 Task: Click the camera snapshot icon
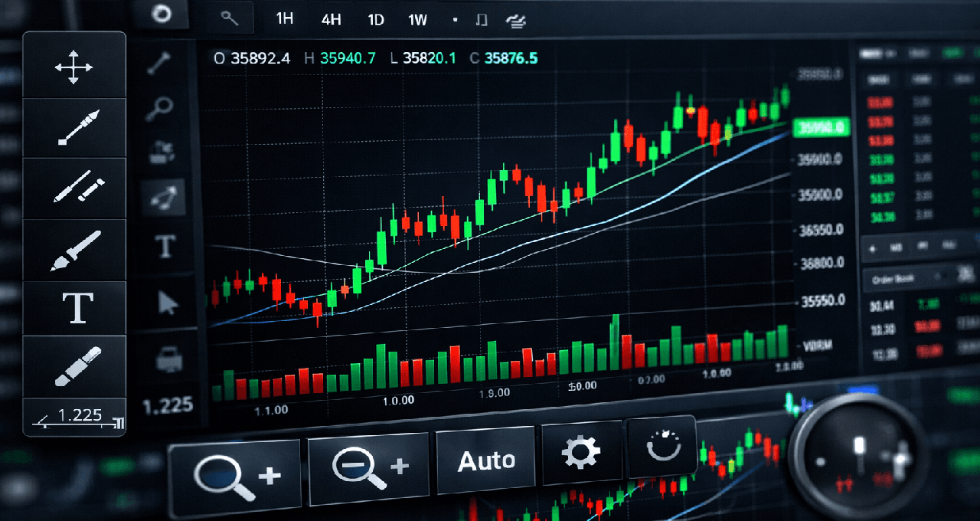coord(161,149)
